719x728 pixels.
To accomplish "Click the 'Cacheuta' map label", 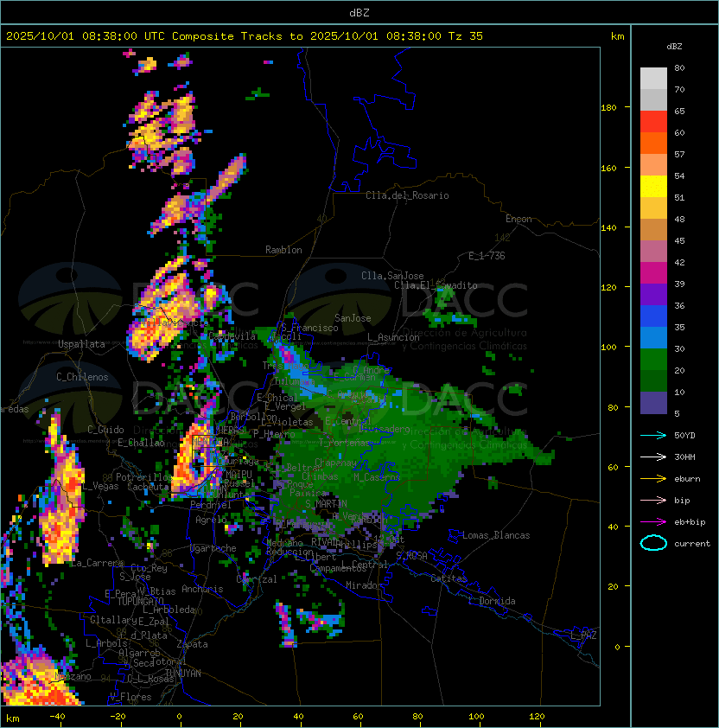I will [148, 487].
